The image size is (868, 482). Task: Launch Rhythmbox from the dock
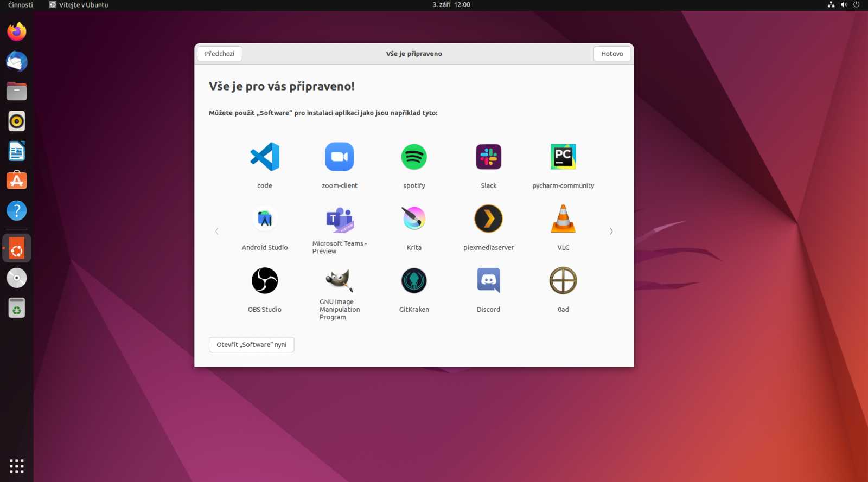(17, 121)
